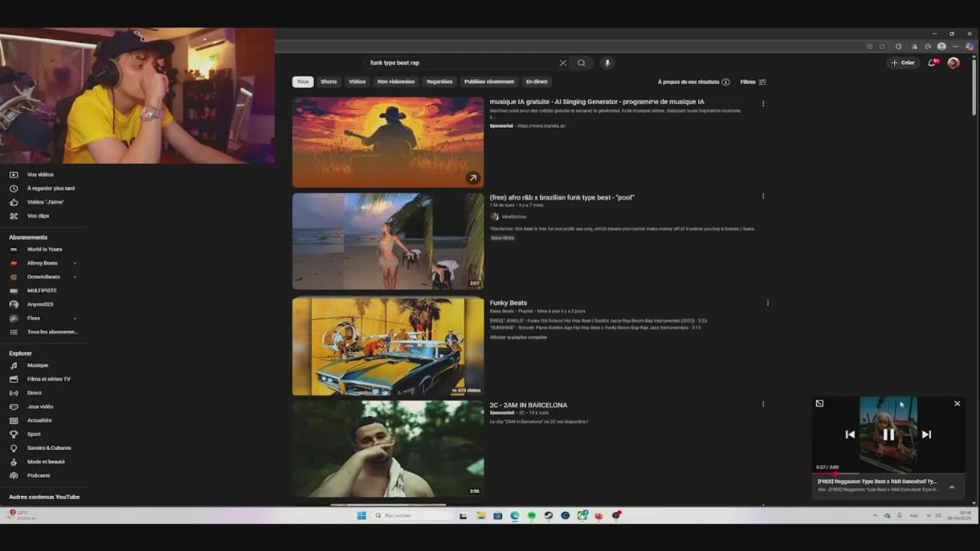Open World Is Yours subscription

click(43, 249)
